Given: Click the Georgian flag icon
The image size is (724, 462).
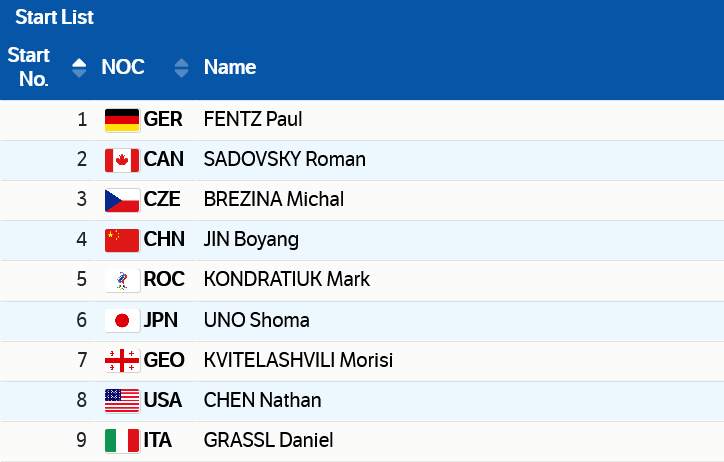Looking at the screenshot, I should 122,361.
